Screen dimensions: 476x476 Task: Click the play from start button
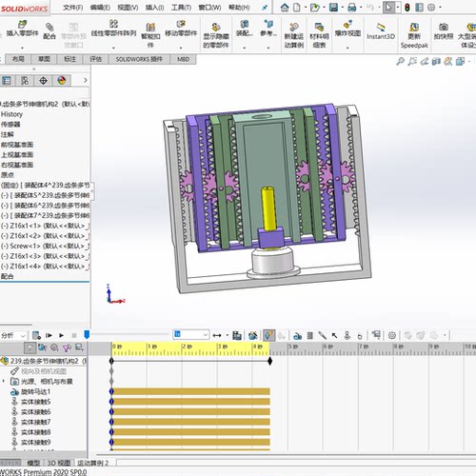[49, 335]
